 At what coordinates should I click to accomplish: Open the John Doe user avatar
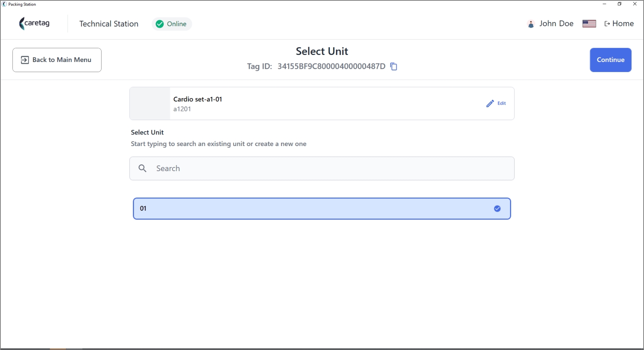pos(531,24)
